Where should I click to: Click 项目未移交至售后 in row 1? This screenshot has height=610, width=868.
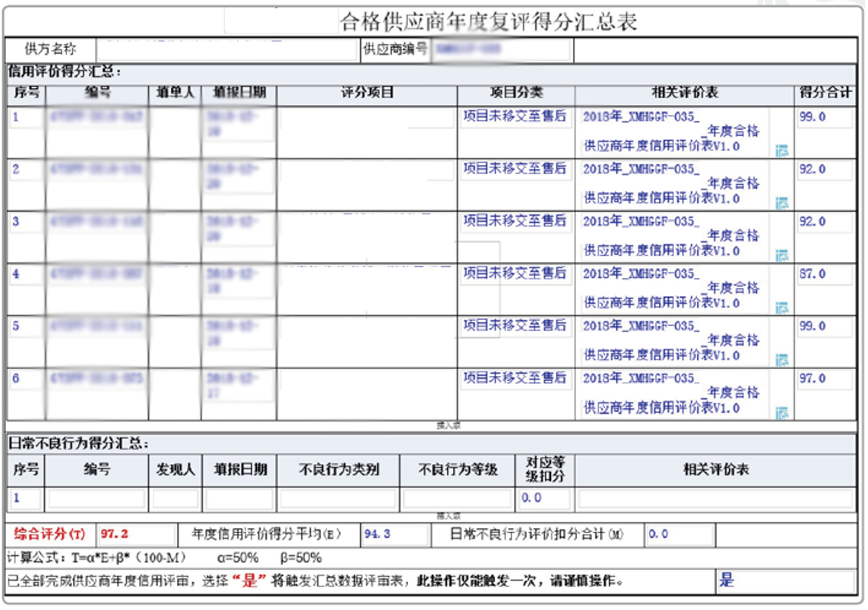tap(515, 116)
